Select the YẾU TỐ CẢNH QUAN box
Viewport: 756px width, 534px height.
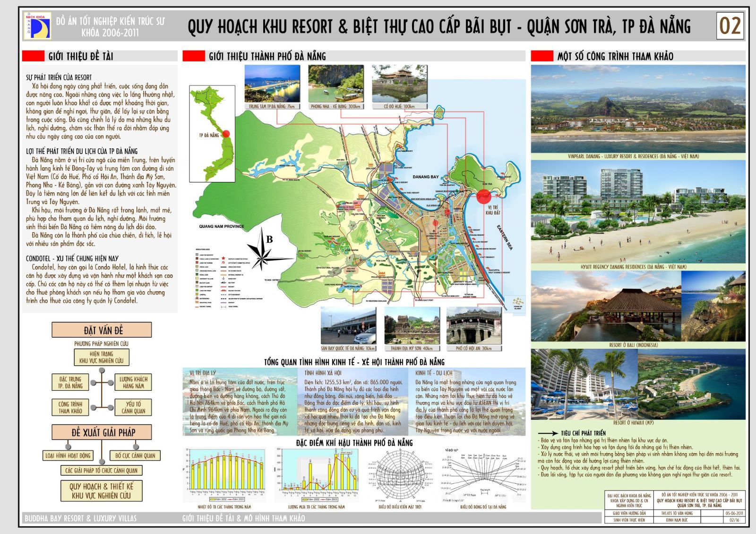point(134,407)
